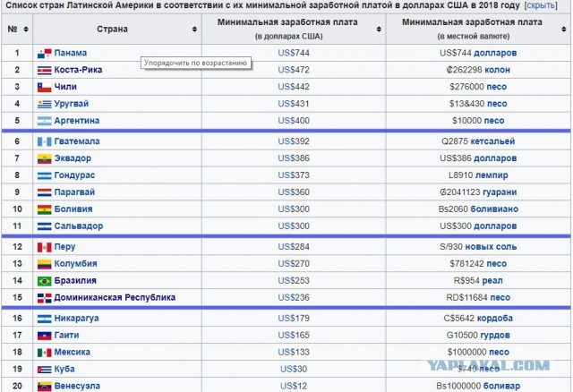Screen dimensions: 573x392
Task: Open the реал currency link
Action: coord(492,280)
